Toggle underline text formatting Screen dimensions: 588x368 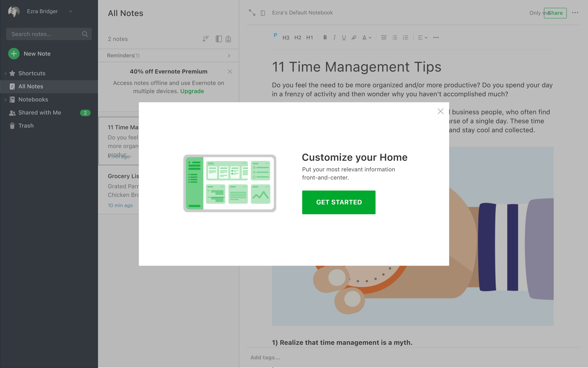point(344,37)
